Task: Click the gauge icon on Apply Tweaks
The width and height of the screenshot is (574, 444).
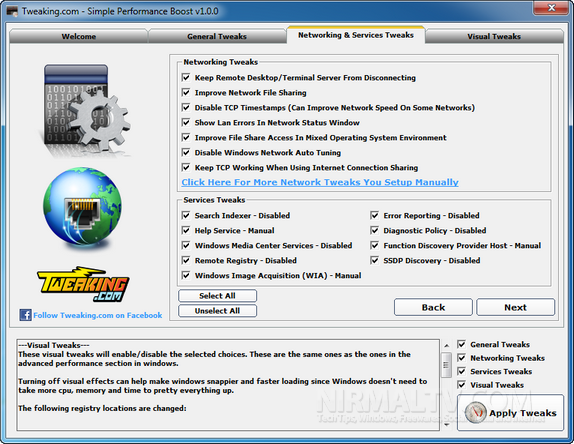Action: pos(476,413)
